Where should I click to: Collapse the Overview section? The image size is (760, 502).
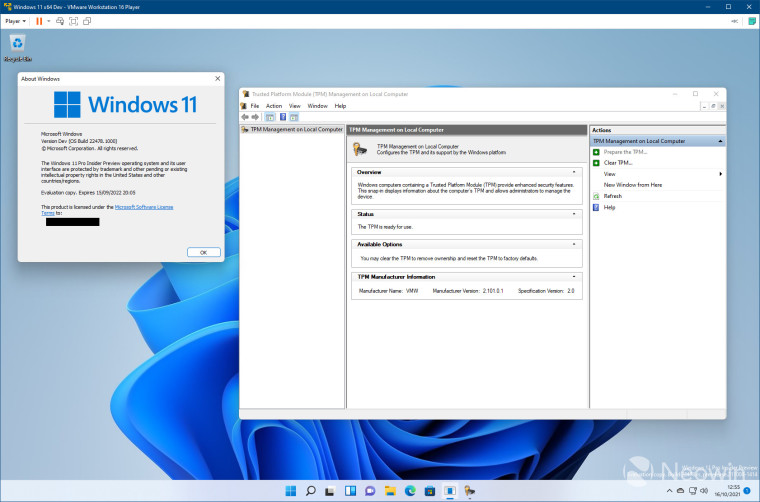point(574,172)
